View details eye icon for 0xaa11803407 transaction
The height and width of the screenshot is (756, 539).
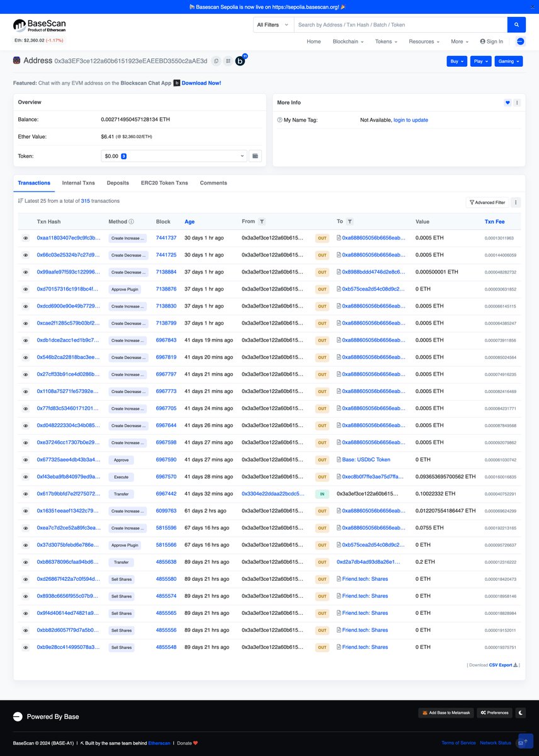pyautogui.click(x=26, y=238)
